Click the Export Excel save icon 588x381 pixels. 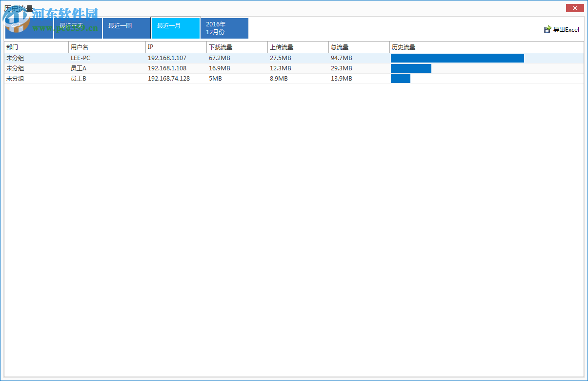547,29
